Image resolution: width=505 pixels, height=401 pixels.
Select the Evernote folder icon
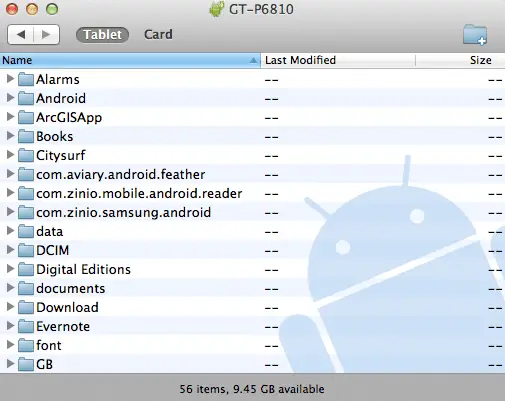coord(26,326)
